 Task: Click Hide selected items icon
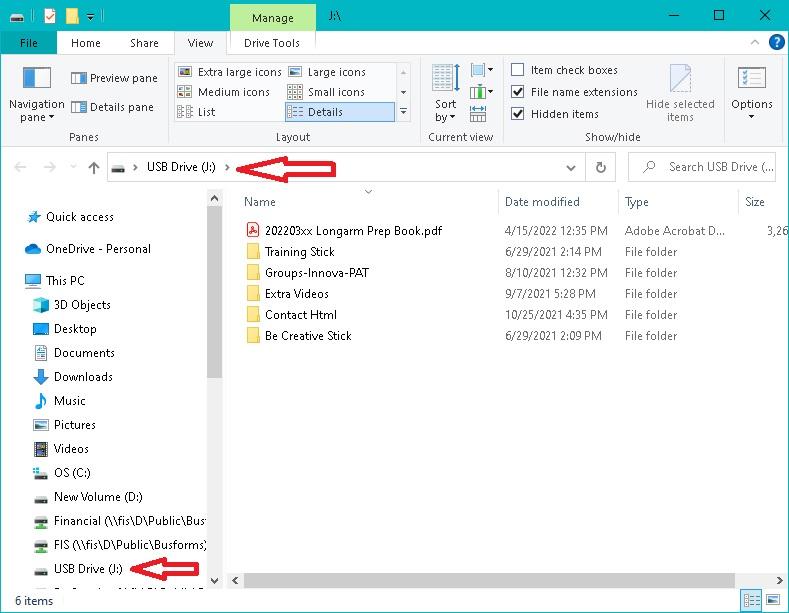pyautogui.click(x=680, y=82)
